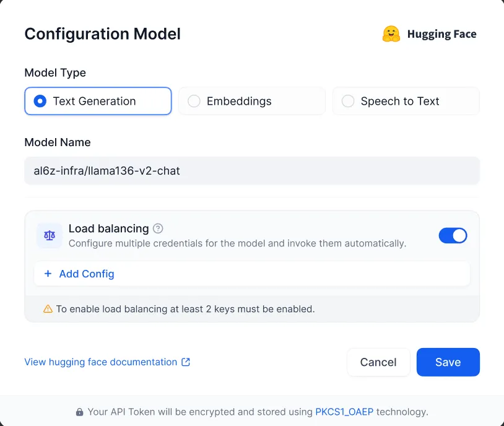Click the orange warning triangle icon
504x426 pixels.
(x=48, y=308)
